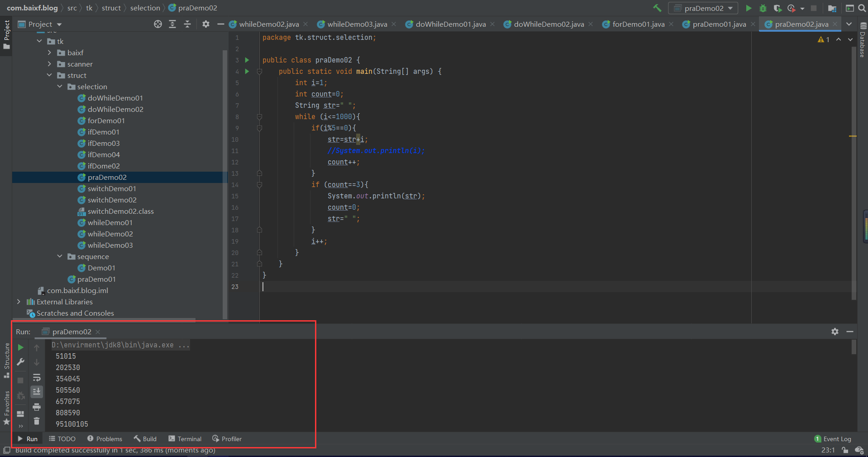Click the run anything icon beside search
This screenshot has height=457, width=868.
tap(850, 8)
